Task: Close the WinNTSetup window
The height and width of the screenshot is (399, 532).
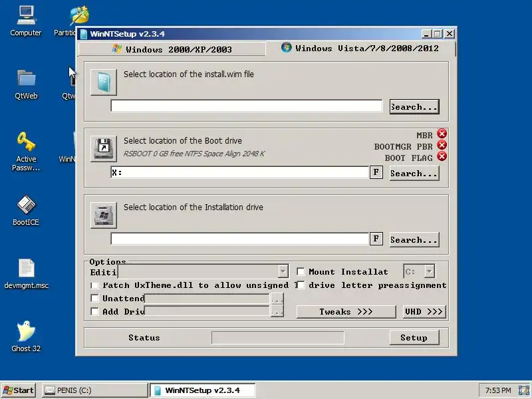Action: coord(450,34)
